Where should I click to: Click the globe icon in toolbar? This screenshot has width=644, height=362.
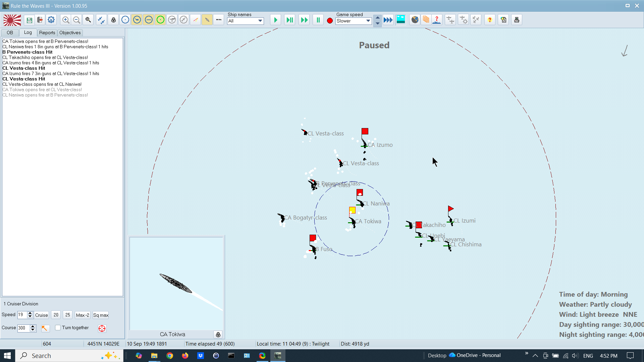pyautogui.click(x=415, y=20)
